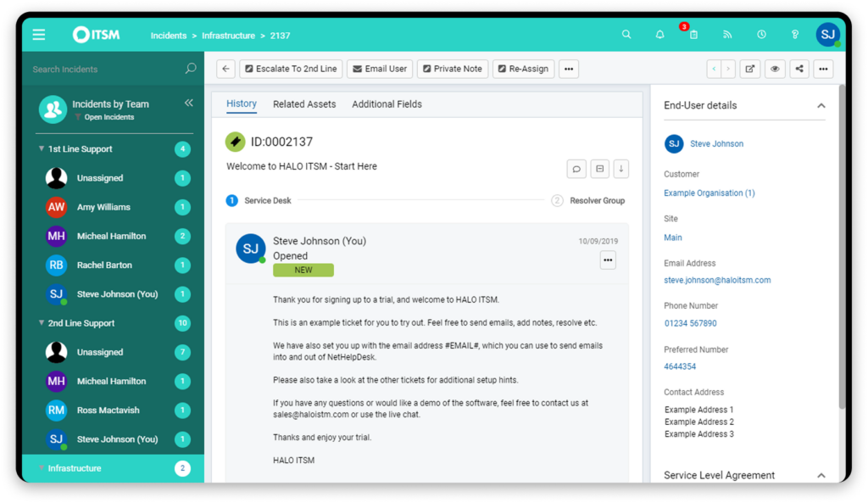Click the ticket tag icon beside ID:0002137
Image resolution: width=868 pixels, height=503 pixels.
pos(236,142)
